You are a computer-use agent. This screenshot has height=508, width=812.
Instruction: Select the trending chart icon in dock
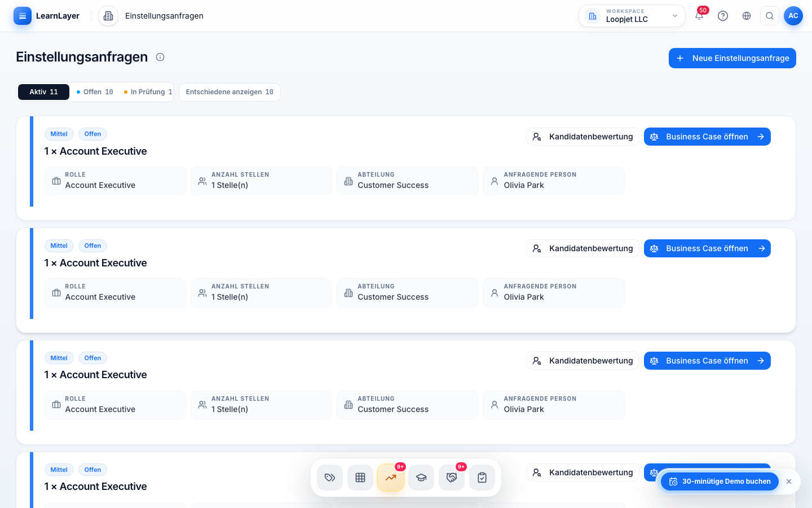coord(391,478)
